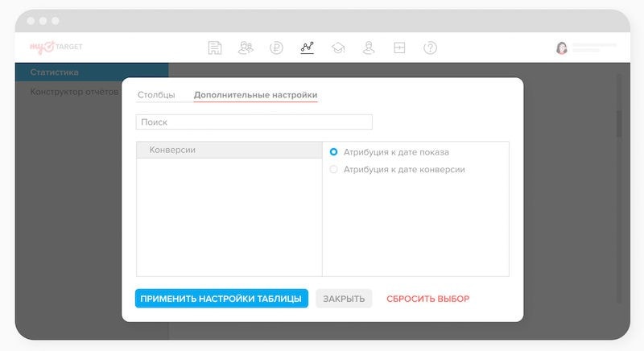This screenshot has width=644, height=351.
Task: Select 'Атрибуция к дате показа' radio option
Action: 333,152
